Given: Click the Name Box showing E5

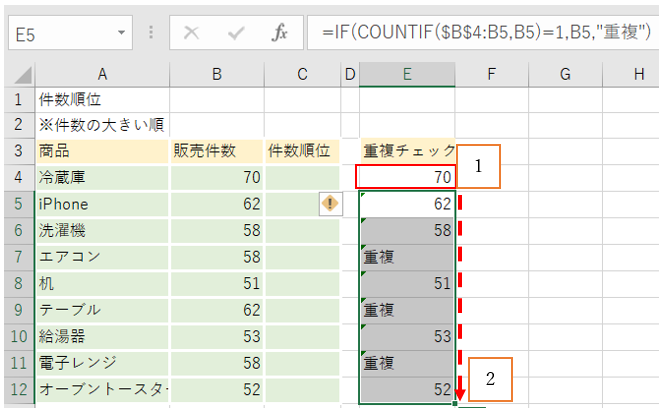Looking at the screenshot, I should (60, 33).
